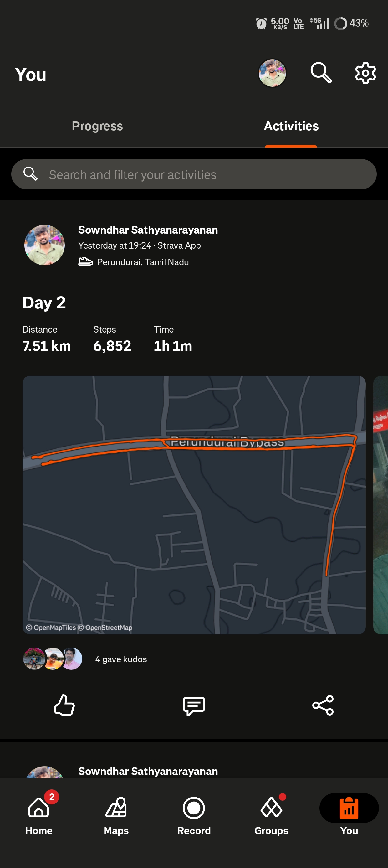Share the Day 2 activity
This screenshot has width=388, height=868.
click(323, 705)
